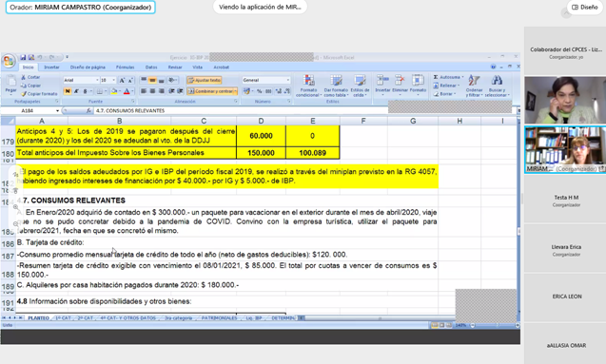Open Dar formato como tabla gallery
606x364 pixels.
336,86
